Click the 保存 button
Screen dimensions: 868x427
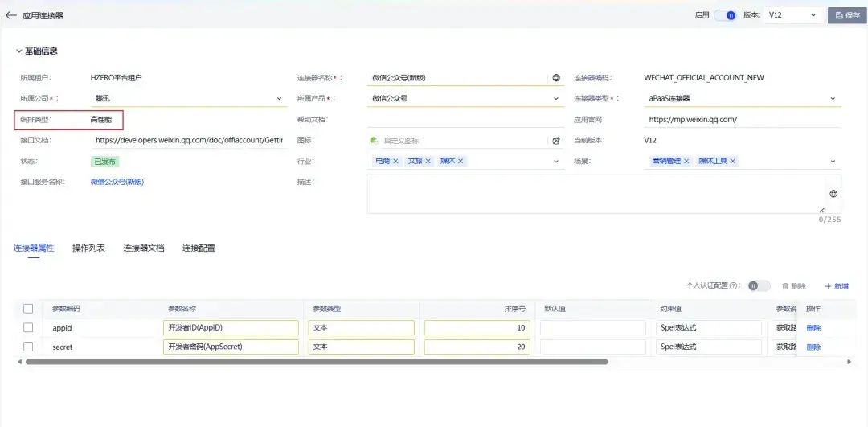tap(847, 15)
